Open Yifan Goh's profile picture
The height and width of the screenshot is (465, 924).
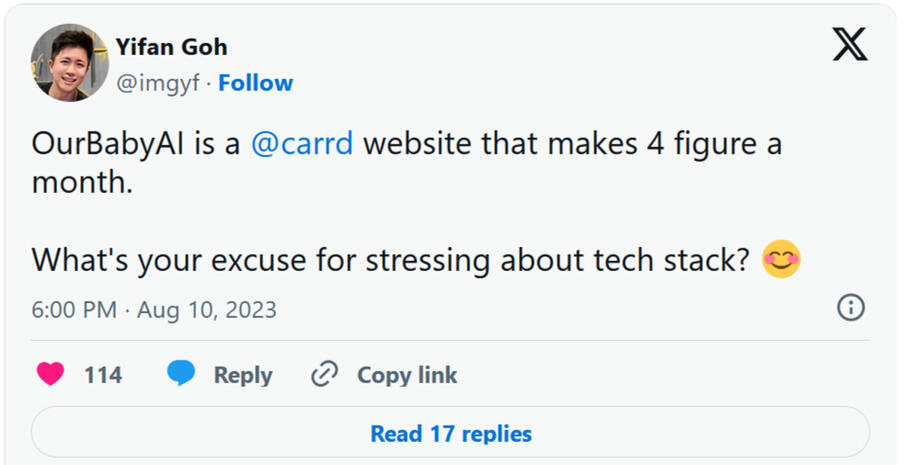click(69, 63)
